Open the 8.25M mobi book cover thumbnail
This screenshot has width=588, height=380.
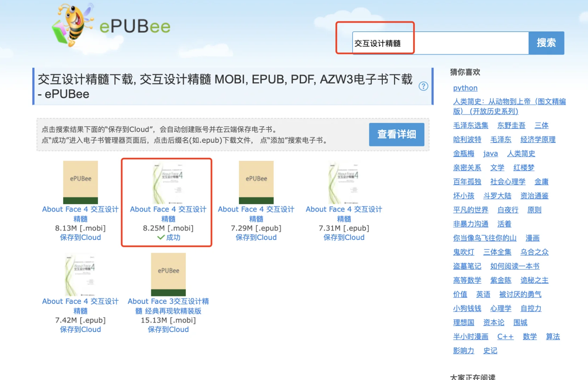168,182
